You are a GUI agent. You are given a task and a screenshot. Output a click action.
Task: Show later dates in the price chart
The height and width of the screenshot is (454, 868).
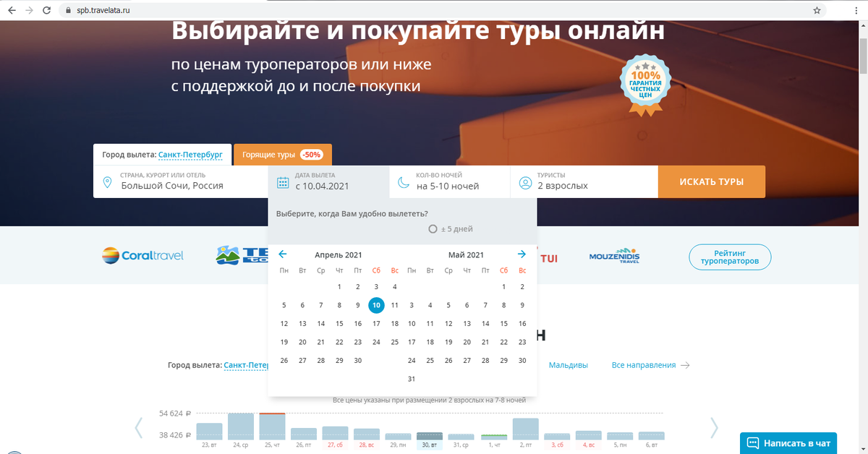coord(714,428)
